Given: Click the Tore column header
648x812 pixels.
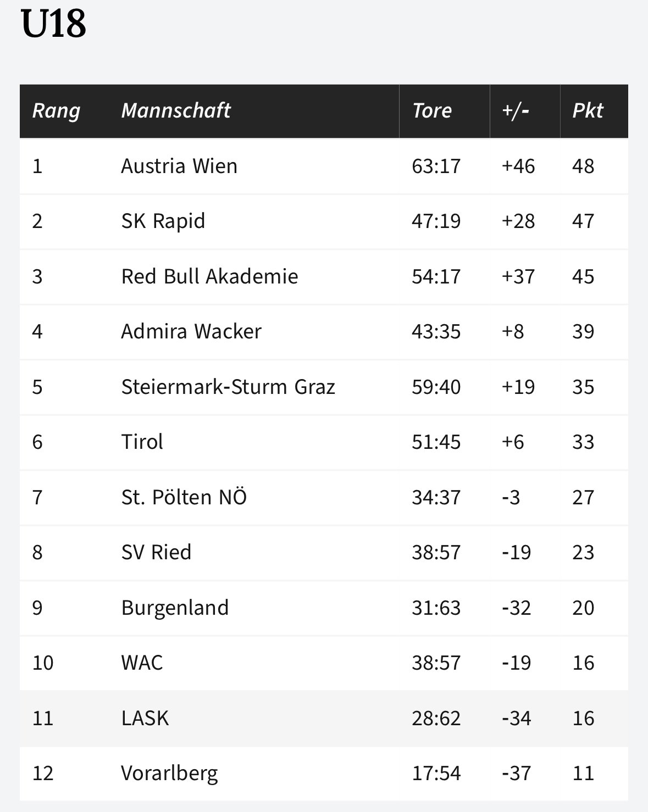Looking at the screenshot, I should click(x=432, y=110).
